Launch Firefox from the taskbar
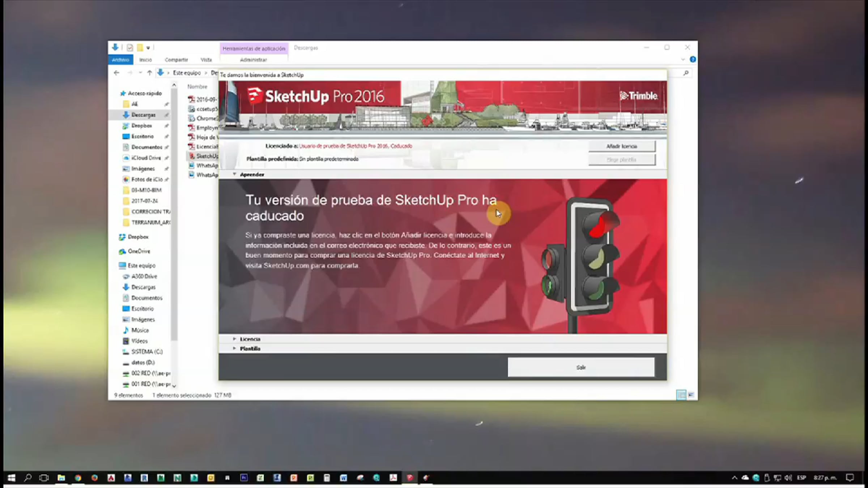 coord(94,478)
